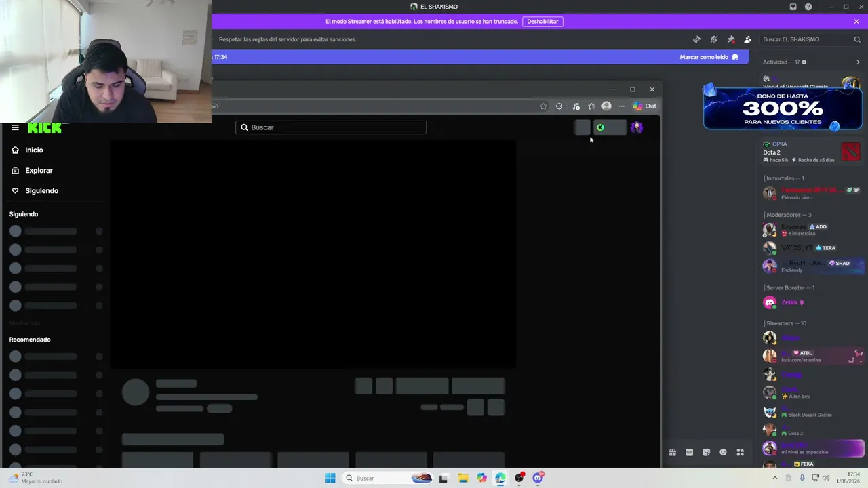Open the Actividad settings gear
Viewport: 868px width, 488px height.
(x=804, y=62)
